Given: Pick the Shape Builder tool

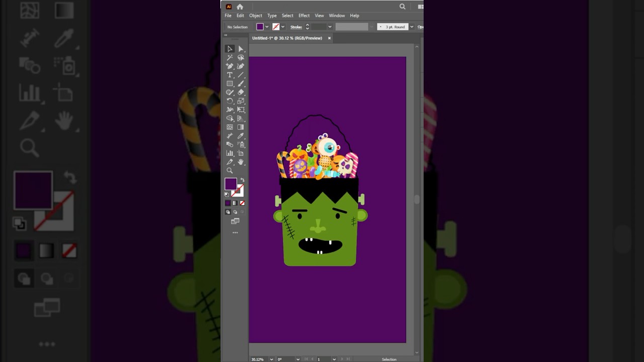Looking at the screenshot, I should point(230,118).
